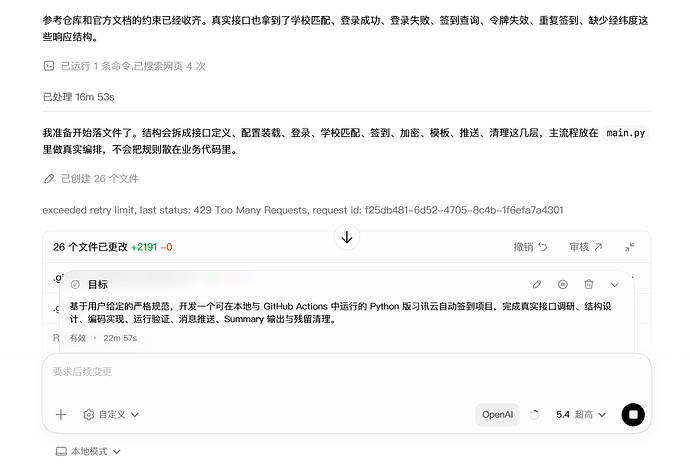This screenshot has width=690, height=464.
Task: Toggle the 目标 completion check circle
Action: point(75,284)
